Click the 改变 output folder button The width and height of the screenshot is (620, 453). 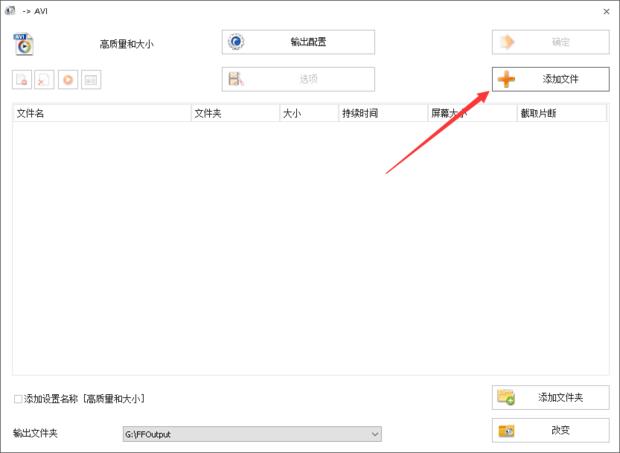coord(550,431)
